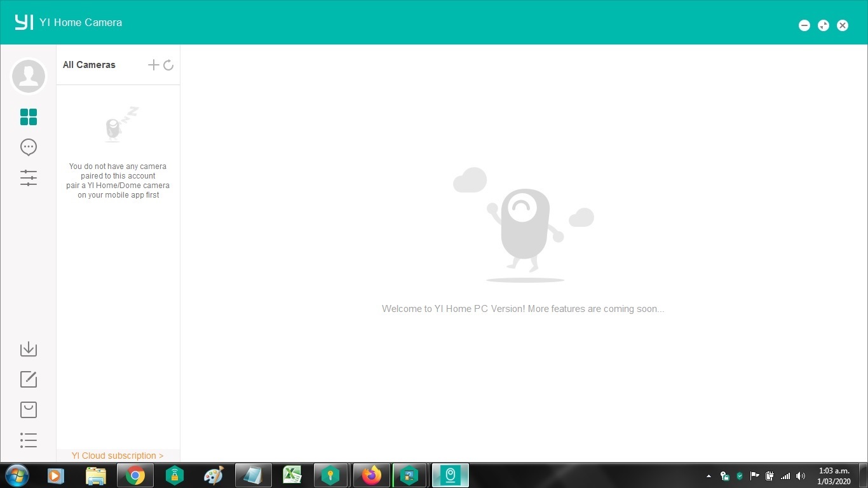Open the messages chat bubble icon

click(x=29, y=147)
